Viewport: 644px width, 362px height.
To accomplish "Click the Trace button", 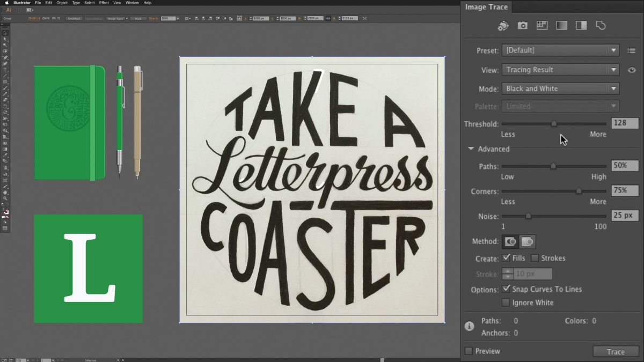I will coord(616,351).
